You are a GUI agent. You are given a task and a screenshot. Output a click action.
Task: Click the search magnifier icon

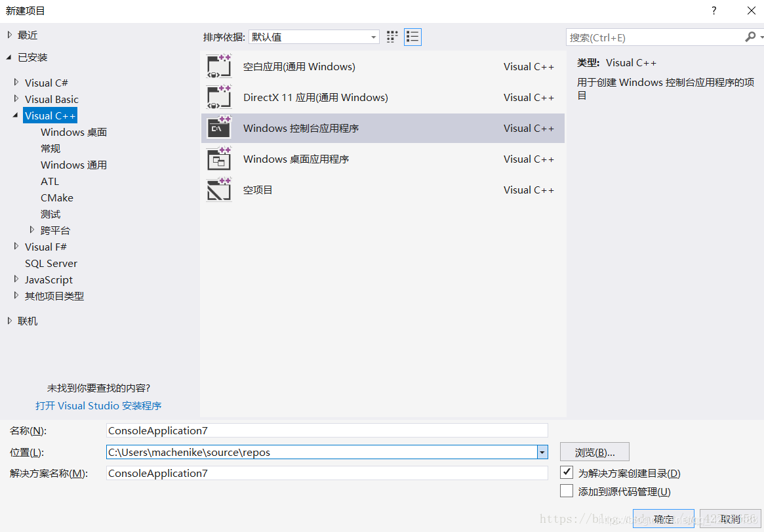(750, 37)
